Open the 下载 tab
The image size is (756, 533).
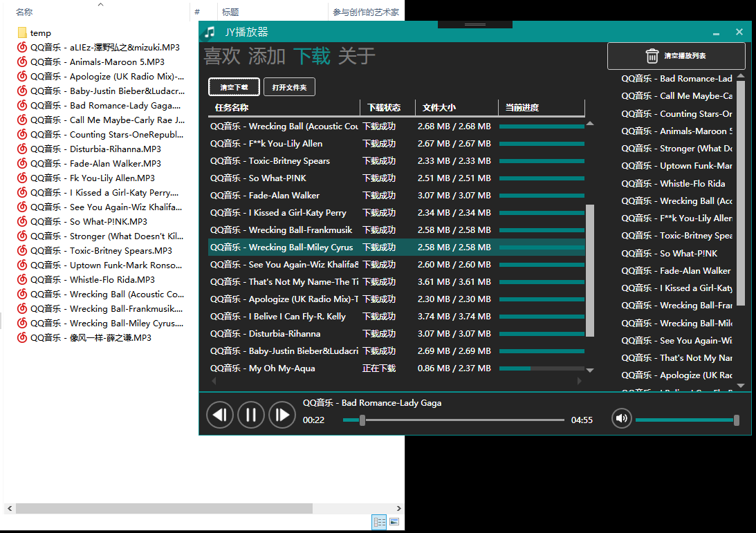pos(312,57)
